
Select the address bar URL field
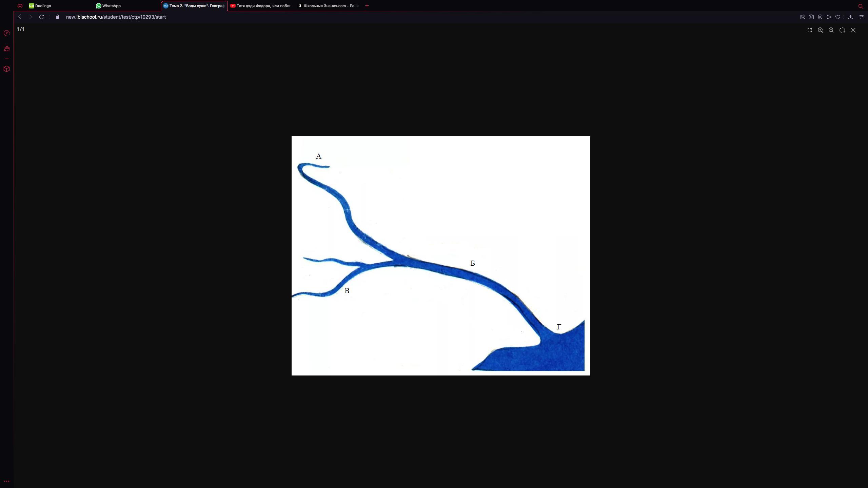[116, 17]
